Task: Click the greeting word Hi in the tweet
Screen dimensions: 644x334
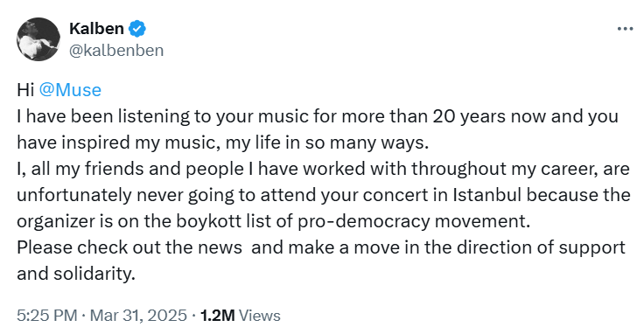Action: (25, 90)
